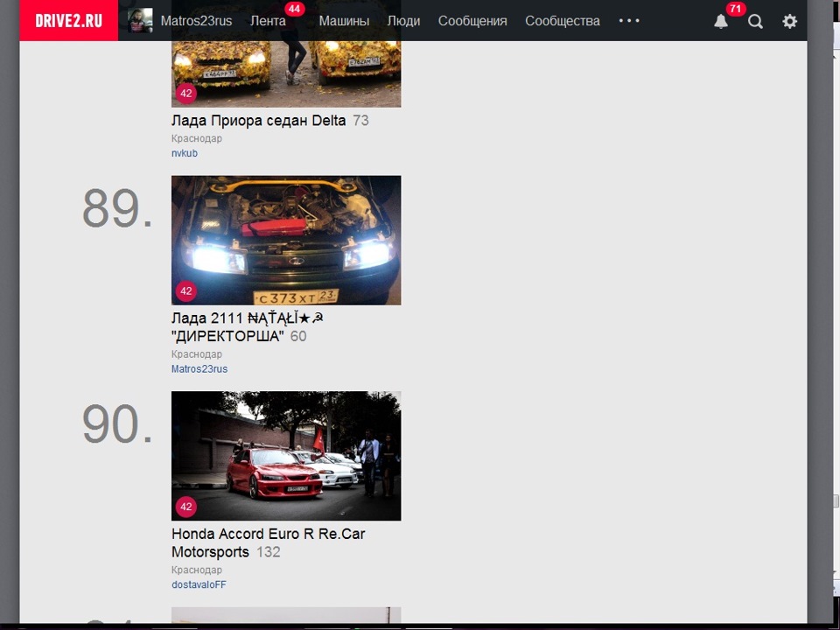The height and width of the screenshot is (630, 840).
Task: Open the notifications bell icon
Action: click(x=721, y=21)
